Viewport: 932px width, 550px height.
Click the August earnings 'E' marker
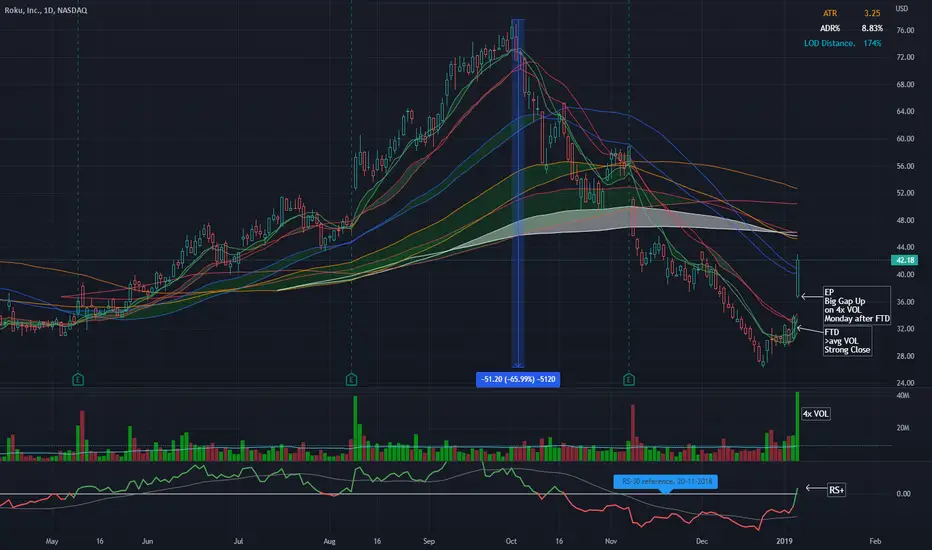pyautogui.click(x=351, y=379)
